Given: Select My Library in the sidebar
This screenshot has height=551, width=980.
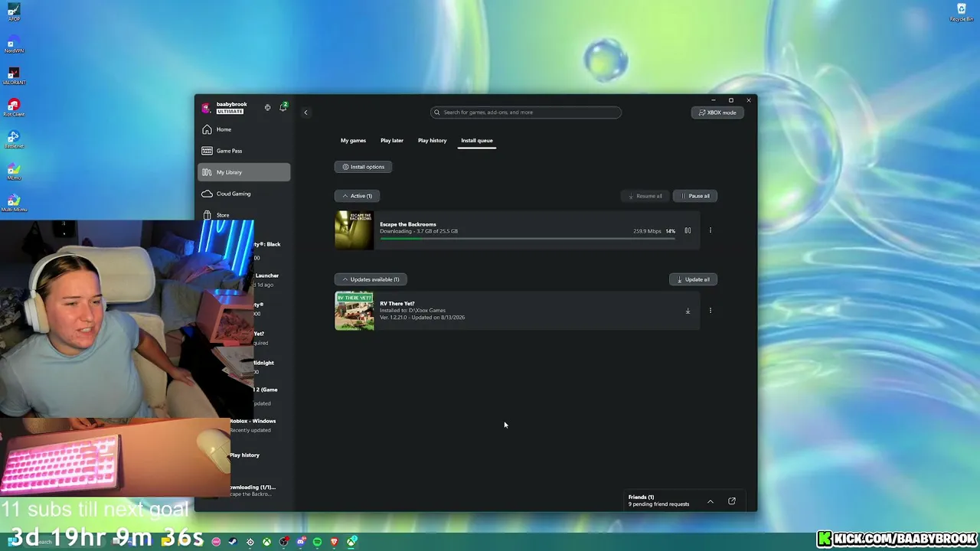Looking at the screenshot, I should (x=244, y=172).
